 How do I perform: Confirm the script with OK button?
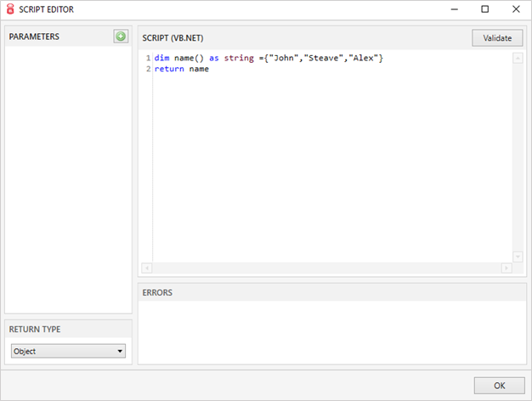[x=499, y=386]
